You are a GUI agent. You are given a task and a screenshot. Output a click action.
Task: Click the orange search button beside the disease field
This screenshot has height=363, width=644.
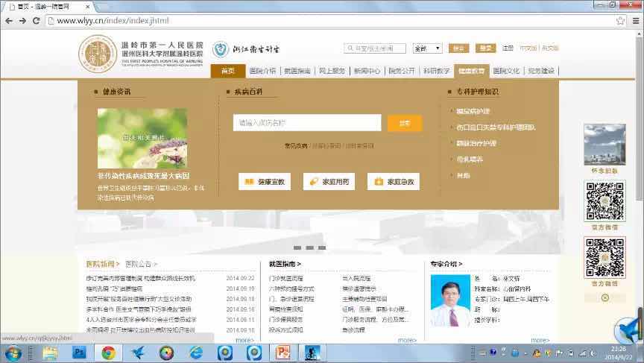[x=405, y=123]
